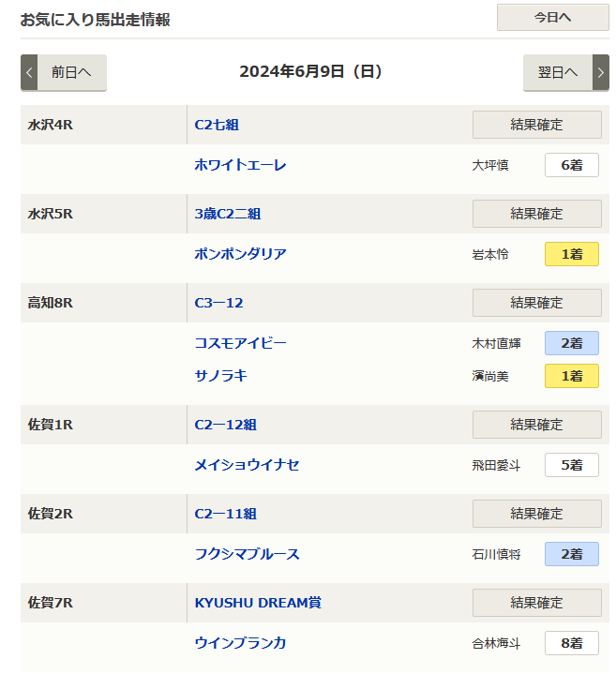View 結果確定 for 佐賀2R

coord(536,514)
